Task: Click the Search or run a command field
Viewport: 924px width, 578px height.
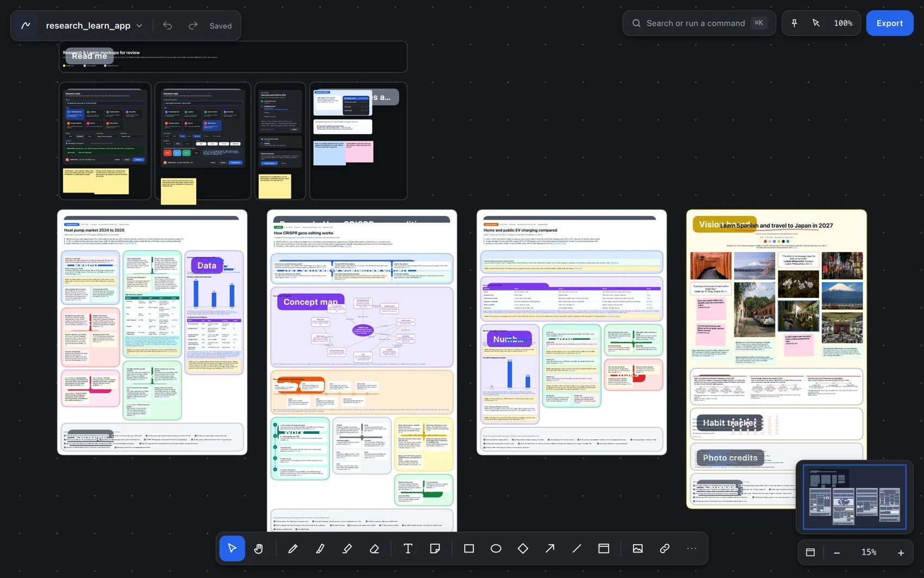Action: pos(699,23)
